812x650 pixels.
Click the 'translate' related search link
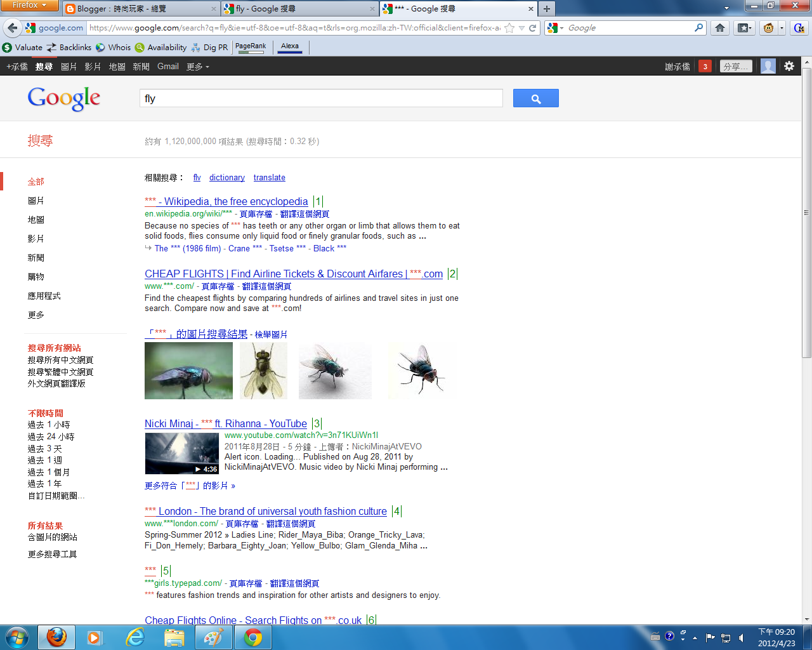coord(270,178)
